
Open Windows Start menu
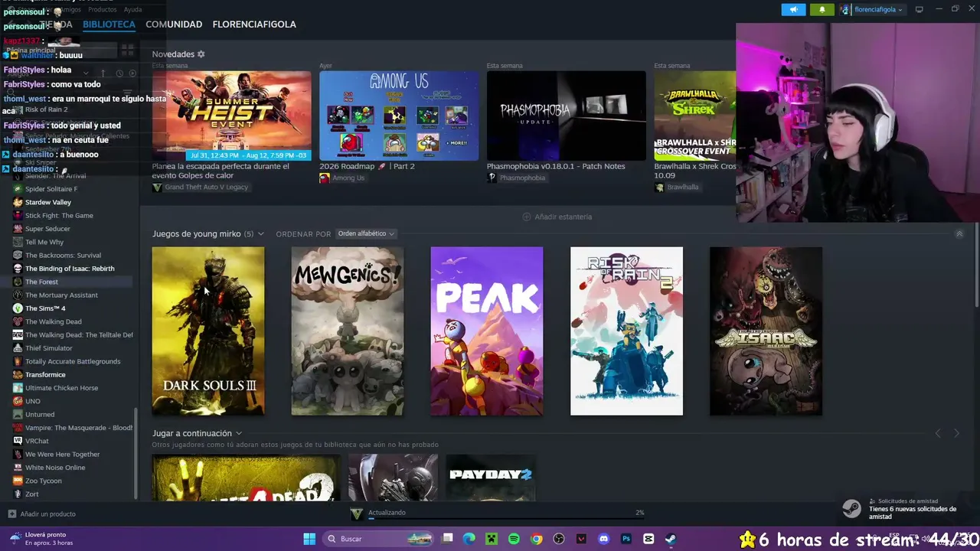pos(309,539)
